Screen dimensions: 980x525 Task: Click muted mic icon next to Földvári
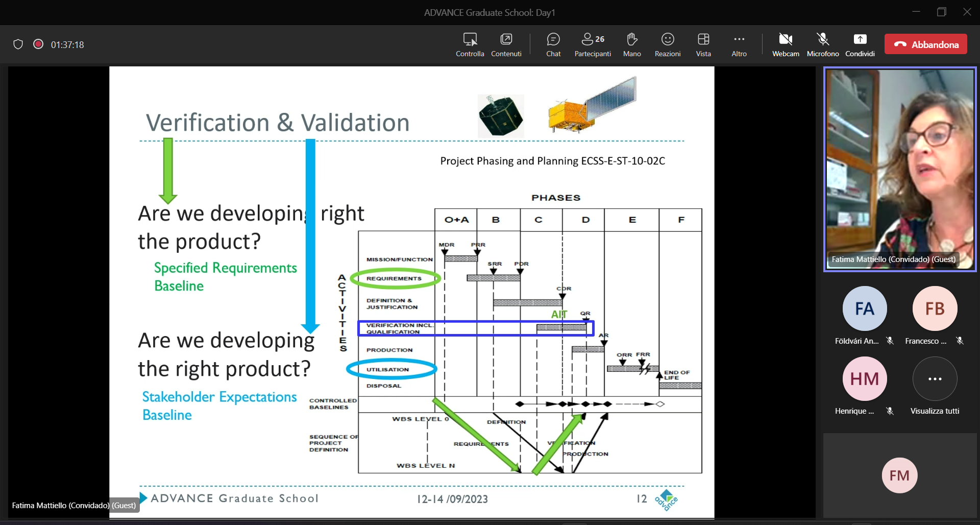click(890, 341)
